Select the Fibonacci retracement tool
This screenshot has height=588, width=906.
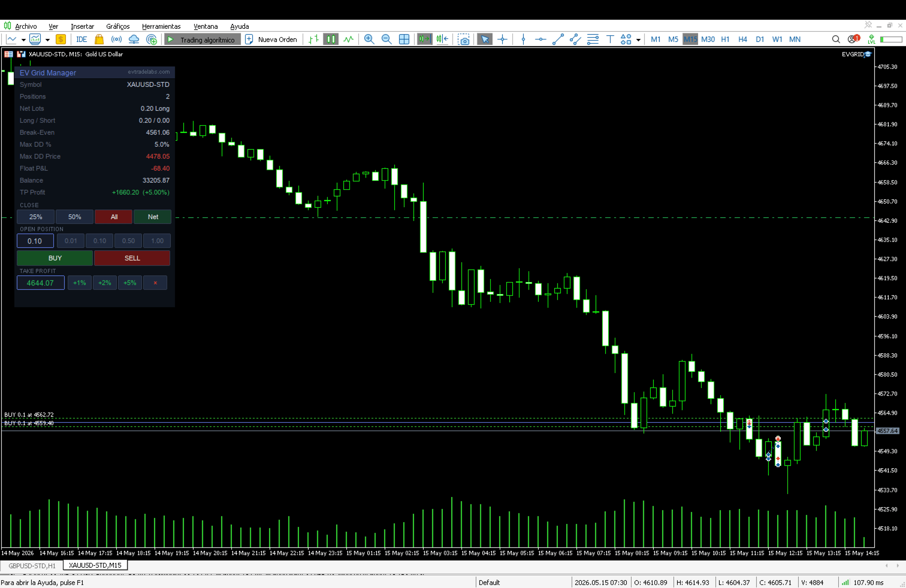(x=593, y=39)
